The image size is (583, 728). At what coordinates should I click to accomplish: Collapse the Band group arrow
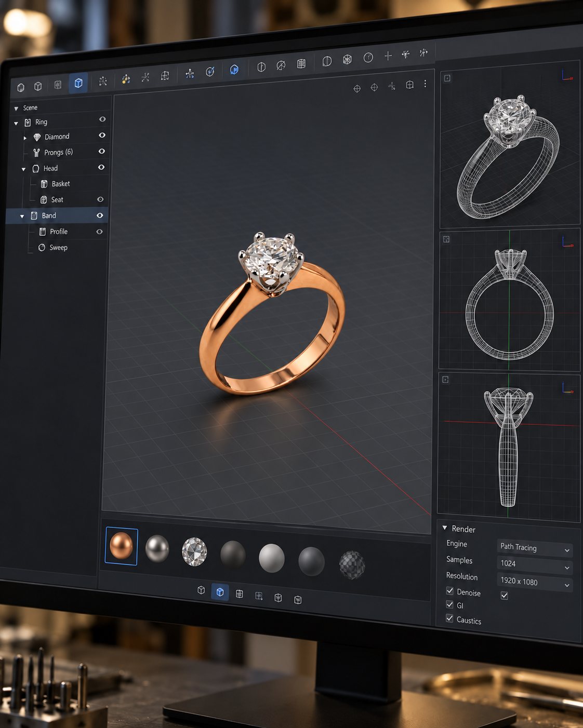[x=22, y=217]
